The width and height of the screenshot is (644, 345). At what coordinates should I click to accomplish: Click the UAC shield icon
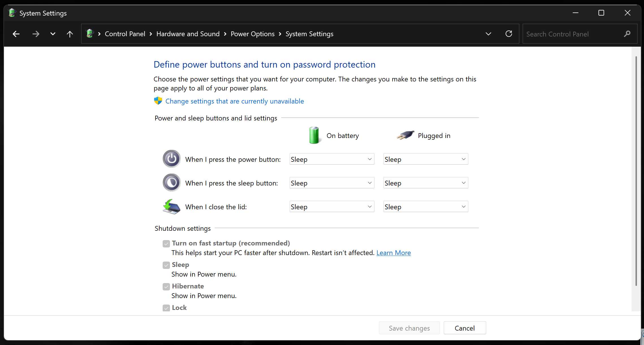pyautogui.click(x=158, y=101)
